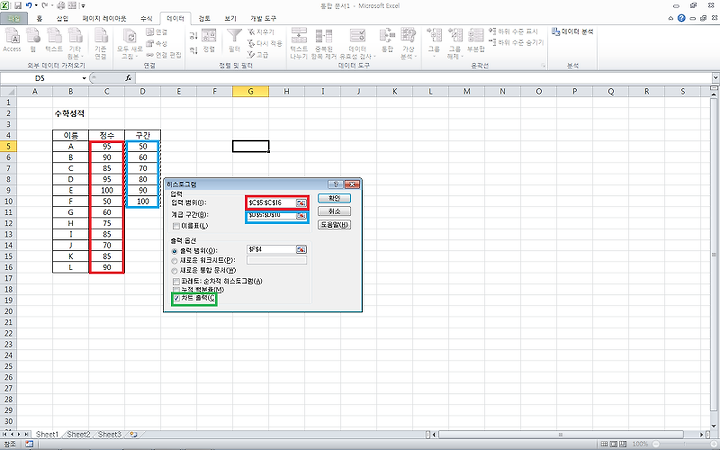Click Edit Links (연결 편집) icon
The image size is (720, 450).
150,55
